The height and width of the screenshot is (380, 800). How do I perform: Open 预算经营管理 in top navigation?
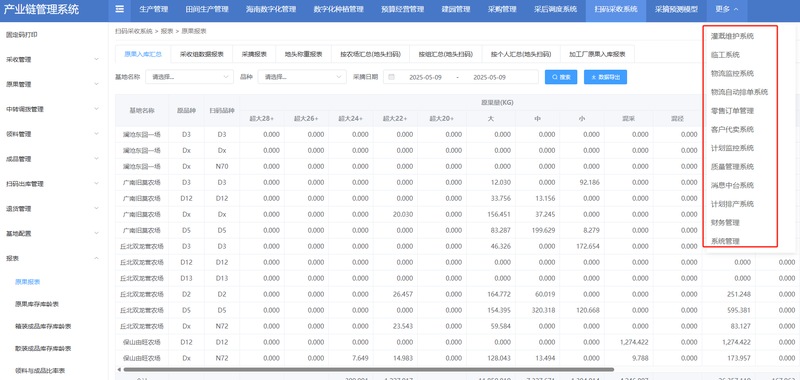tap(403, 9)
